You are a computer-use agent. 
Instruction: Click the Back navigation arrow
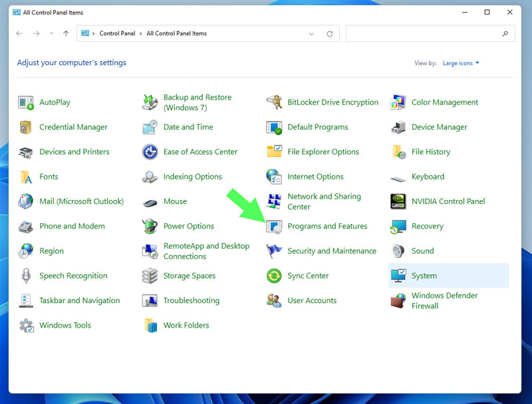[x=19, y=34]
